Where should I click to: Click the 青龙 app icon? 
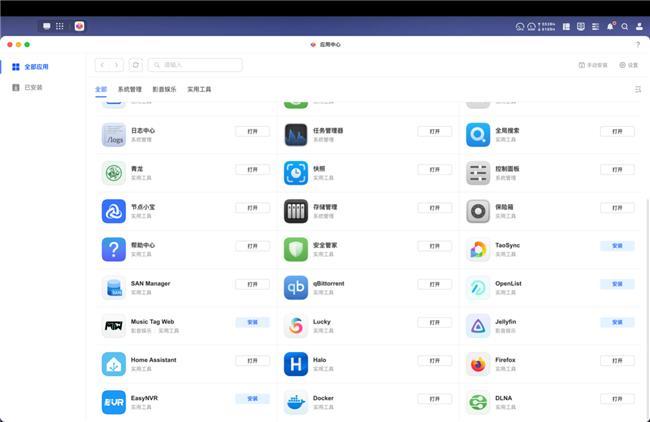pyautogui.click(x=114, y=173)
